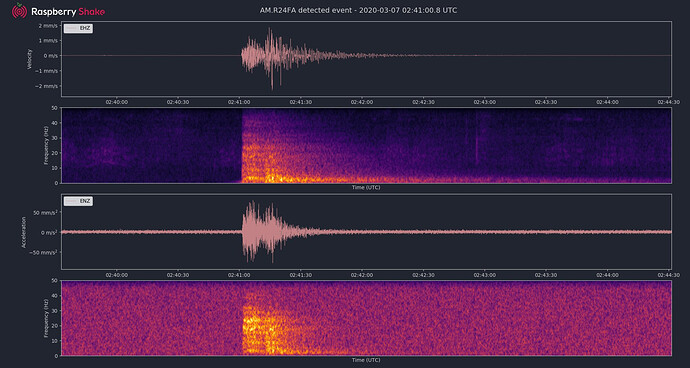Click 02:41:30 tick under the velocity plot

[301, 102]
